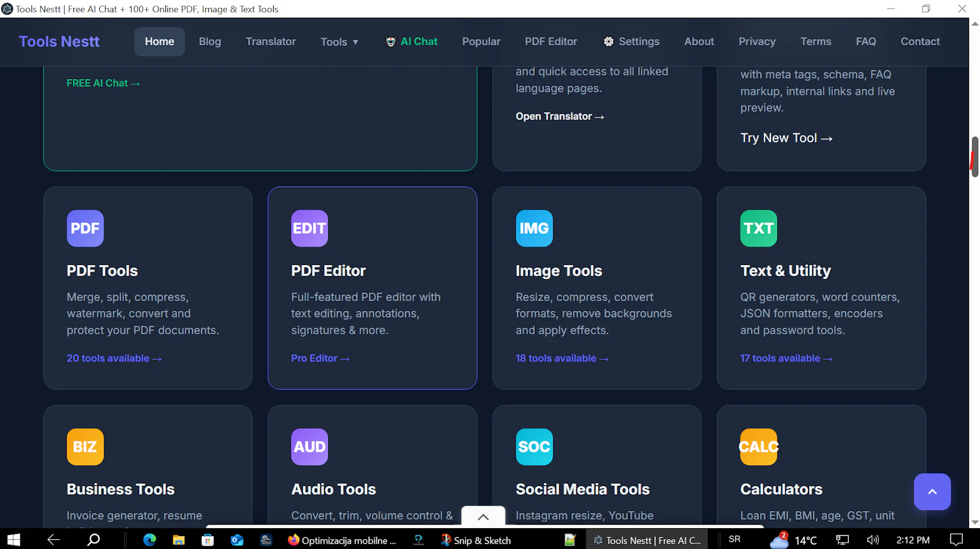Viewport: 980px width, 549px height.
Task: Click the Social Media Tools heading
Action: coord(582,489)
